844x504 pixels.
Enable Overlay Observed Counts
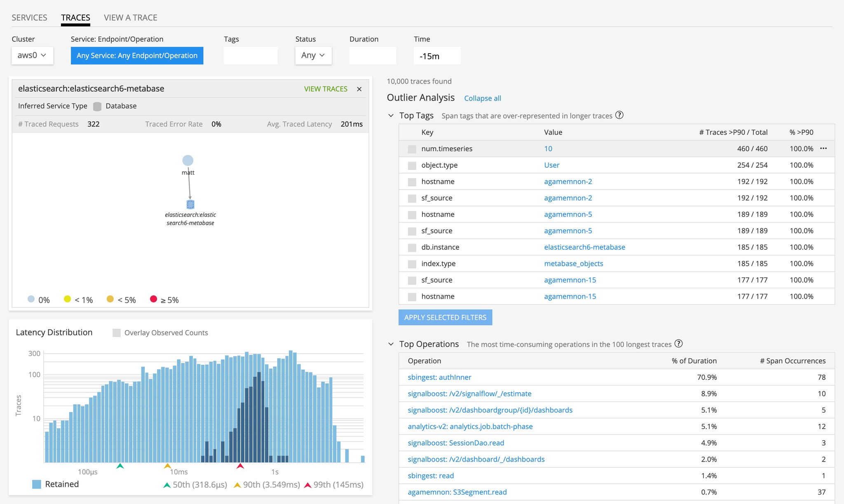(x=117, y=333)
